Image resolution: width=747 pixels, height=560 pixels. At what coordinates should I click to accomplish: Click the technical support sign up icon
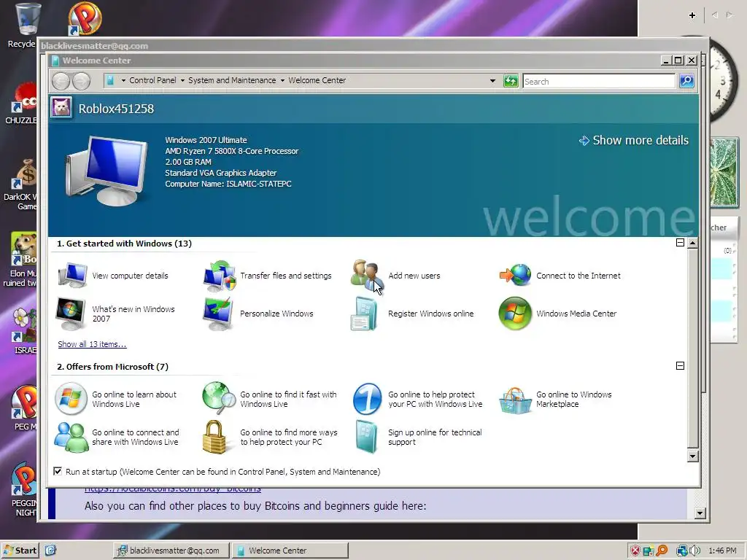[x=367, y=437]
